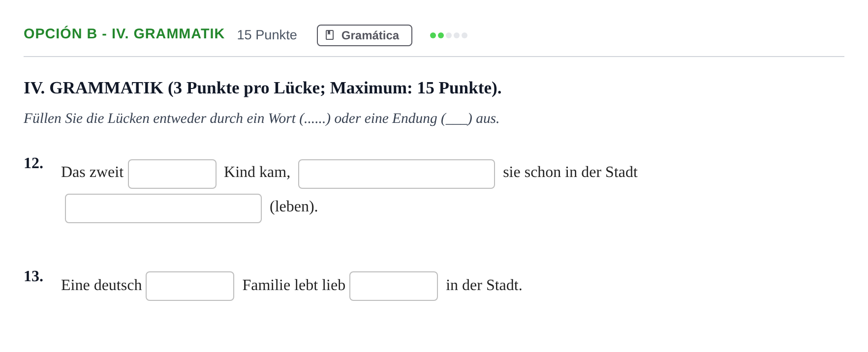The height and width of the screenshot is (352, 868).
Task: Select the second green difficulty dot
Action: point(441,35)
